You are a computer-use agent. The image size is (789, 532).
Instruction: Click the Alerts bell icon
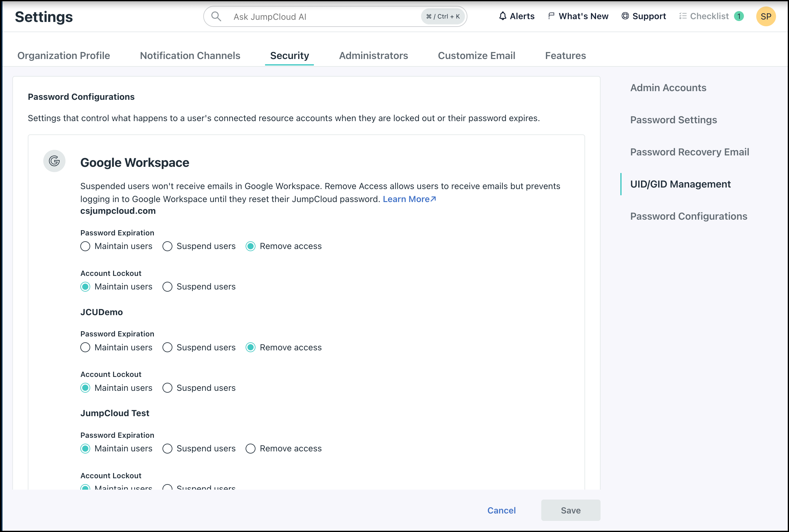point(503,16)
